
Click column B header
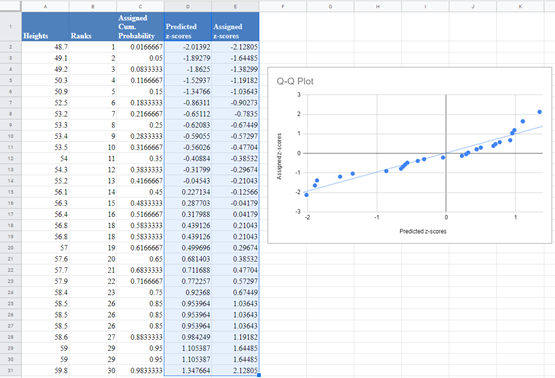tap(93, 6)
